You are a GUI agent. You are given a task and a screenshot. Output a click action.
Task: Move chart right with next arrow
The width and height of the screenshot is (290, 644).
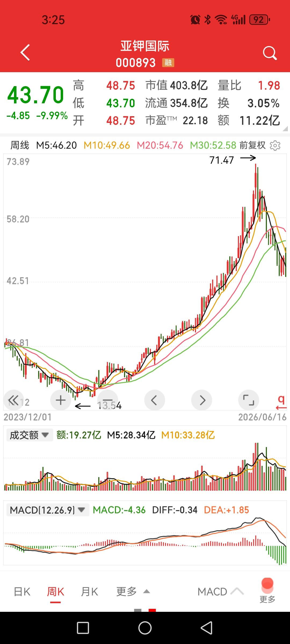pos(202,400)
